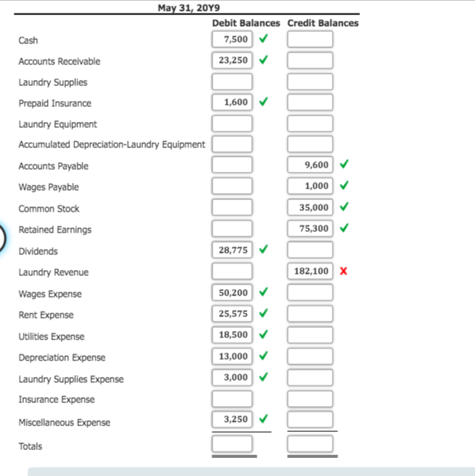Click green checkmark beside Common Stock amount
Viewport: 475px width, 476px height.
tap(344, 207)
